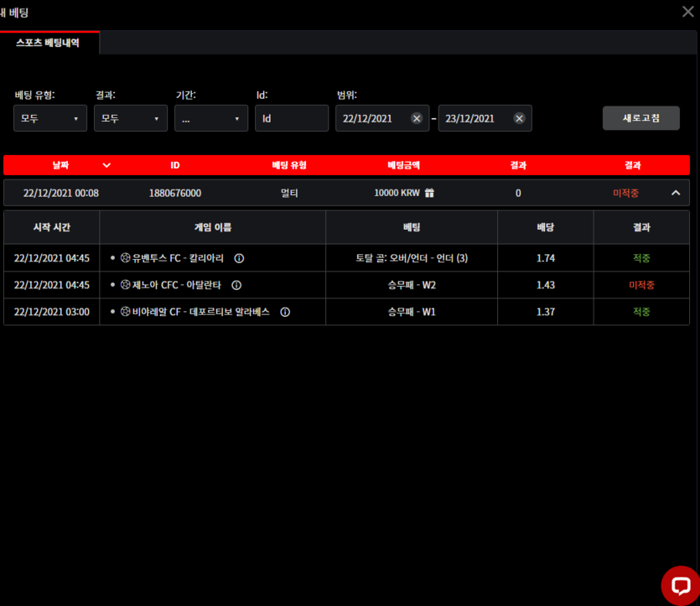
Task: Collapse bet 1880676000 details chevron
Action: pos(676,193)
